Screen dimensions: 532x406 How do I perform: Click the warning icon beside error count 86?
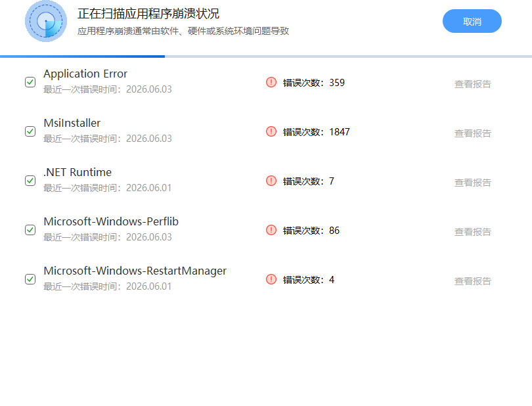pyautogui.click(x=271, y=230)
